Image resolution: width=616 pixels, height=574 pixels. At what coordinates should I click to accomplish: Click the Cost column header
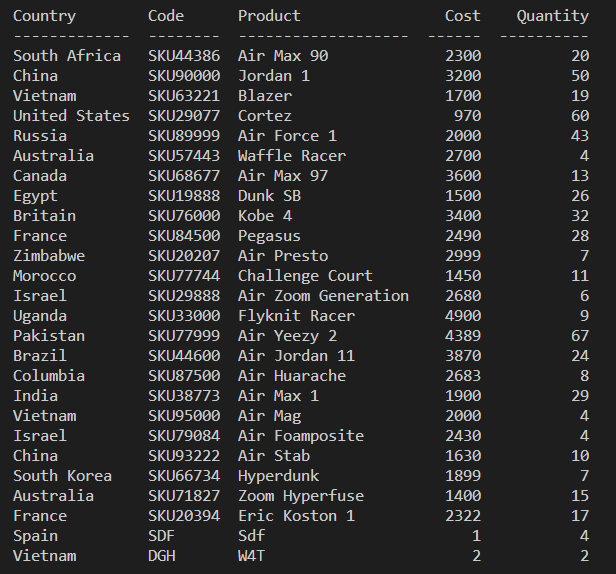point(462,16)
